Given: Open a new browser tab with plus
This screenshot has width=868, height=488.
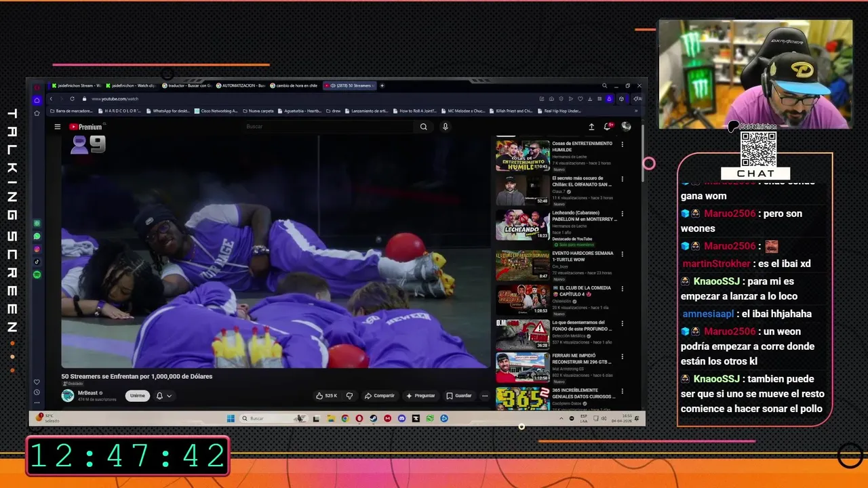Looking at the screenshot, I should click(382, 85).
